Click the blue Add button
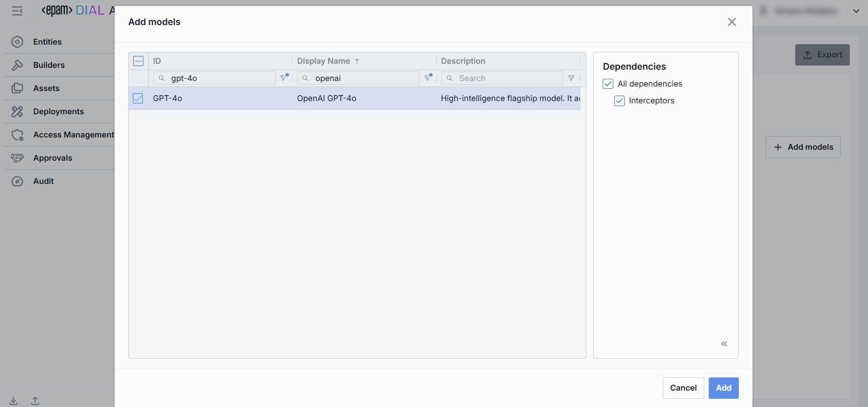The height and width of the screenshot is (407, 868). coord(723,388)
